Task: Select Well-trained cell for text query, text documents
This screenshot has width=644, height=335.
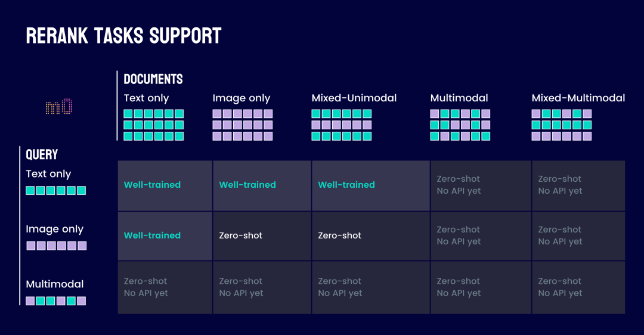Action: coord(165,185)
